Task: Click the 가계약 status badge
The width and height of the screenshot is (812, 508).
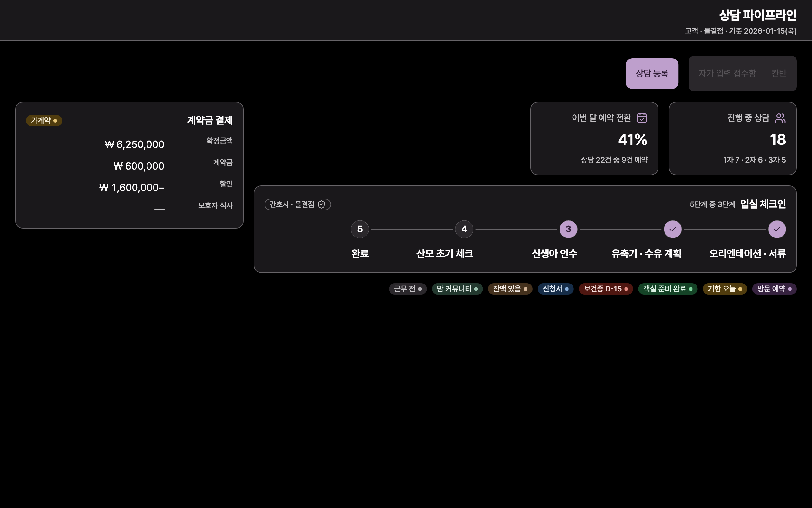Action: click(x=44, y=121)
